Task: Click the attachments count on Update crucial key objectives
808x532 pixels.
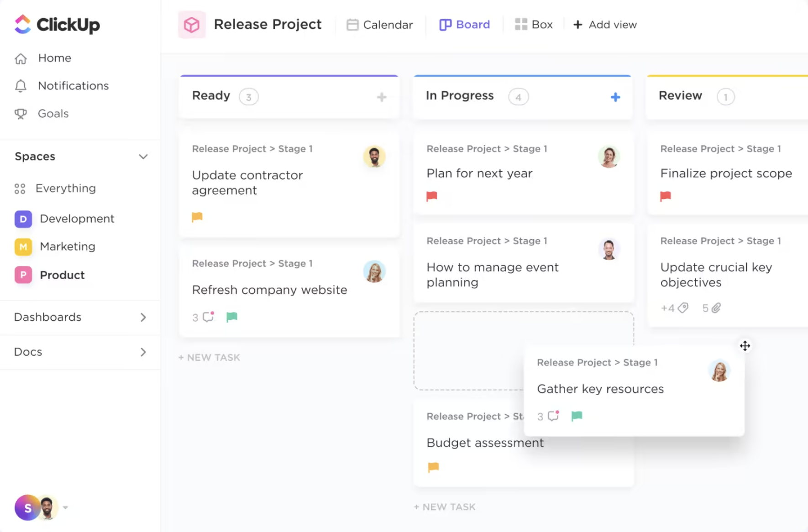Action: [712, 308]
